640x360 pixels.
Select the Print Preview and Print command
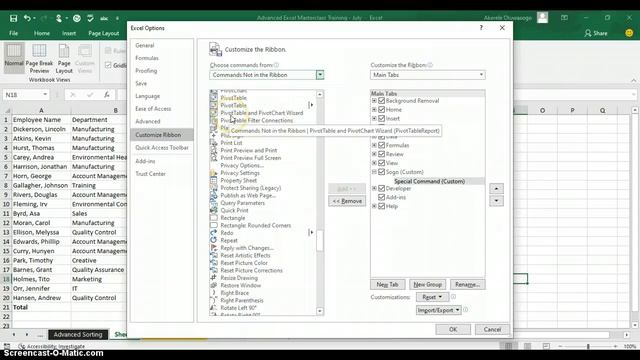click(249, 150)
